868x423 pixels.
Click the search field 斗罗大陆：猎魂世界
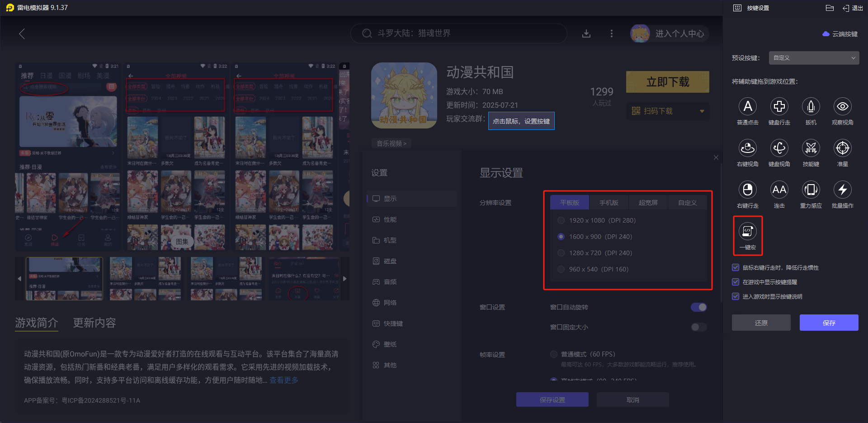pos(459,33)
